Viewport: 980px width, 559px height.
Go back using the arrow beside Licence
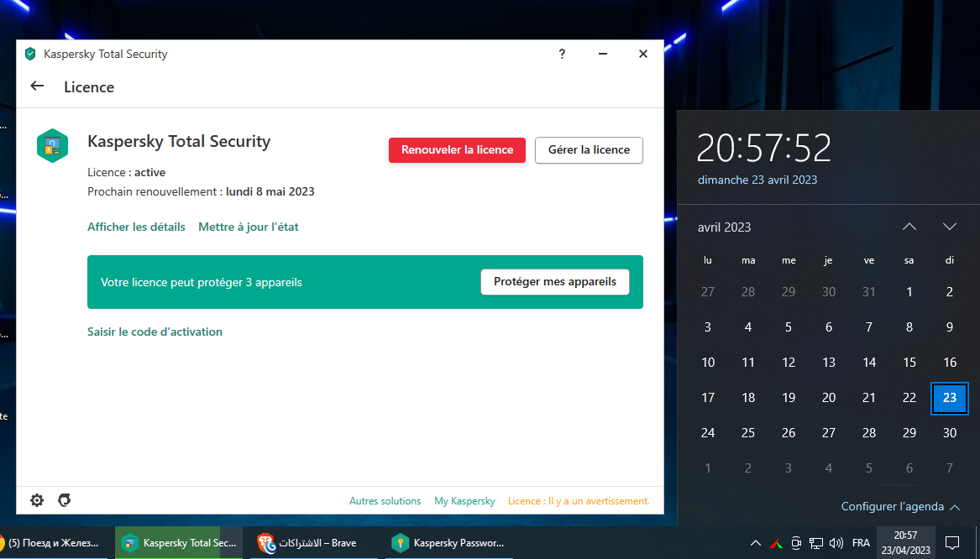(x=38, y=86)
